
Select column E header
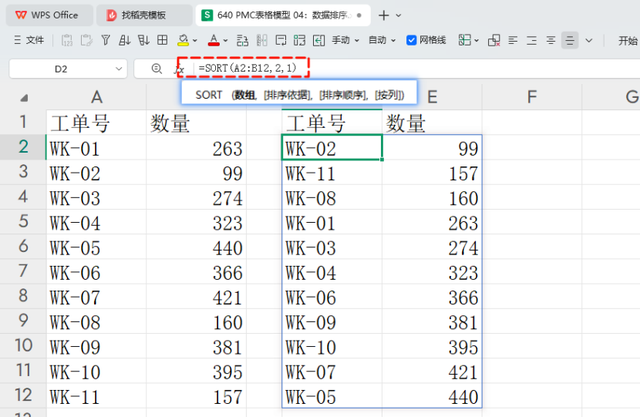[432, 97]
